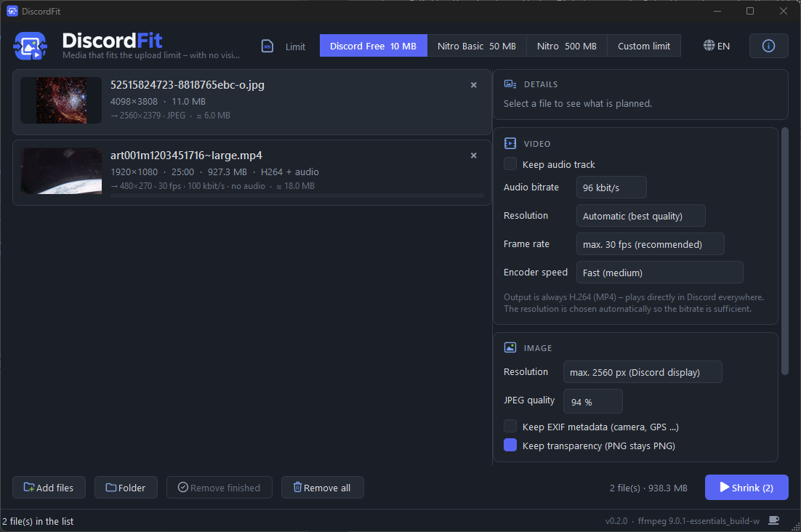The width and height of the screenshot is (801, 532).
Task: Click the Limit file-size icon
Action: point(267,46)
